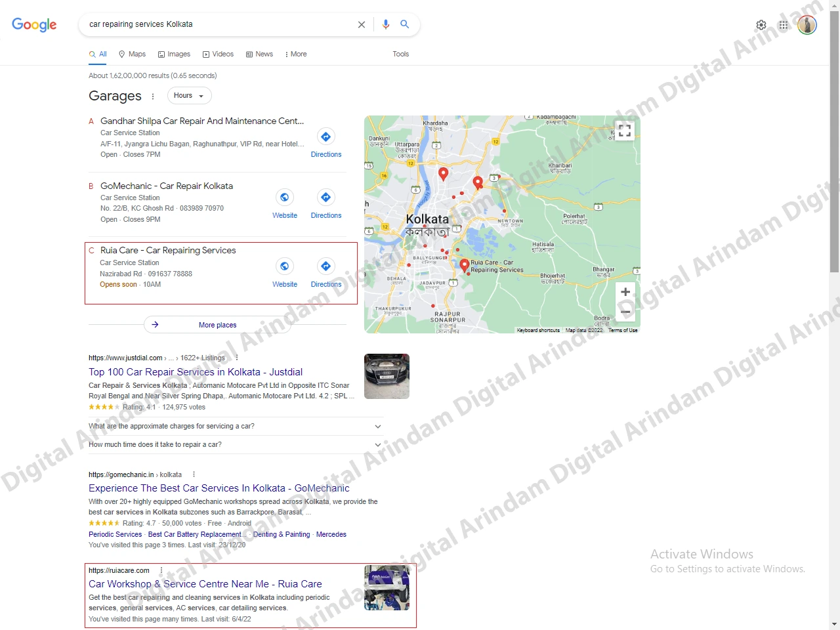This screenshot has height=630, width=840.
Task: Open the Hours filter dropdown
Action: (x=190, y=96)
